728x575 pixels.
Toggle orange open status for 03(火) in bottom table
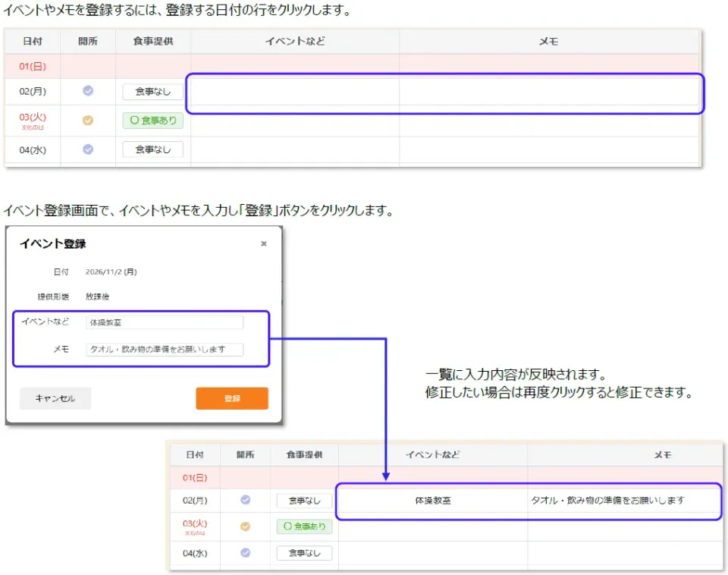point(245,526)
